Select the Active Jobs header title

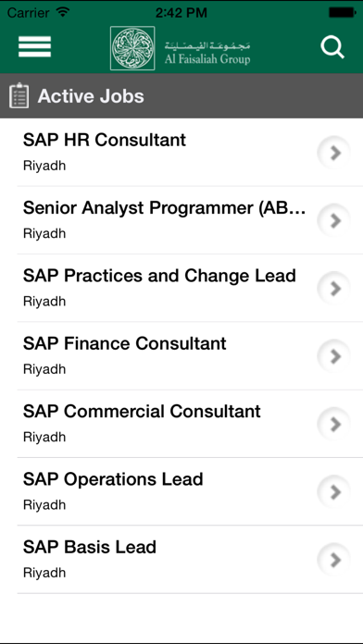[91, 96]
